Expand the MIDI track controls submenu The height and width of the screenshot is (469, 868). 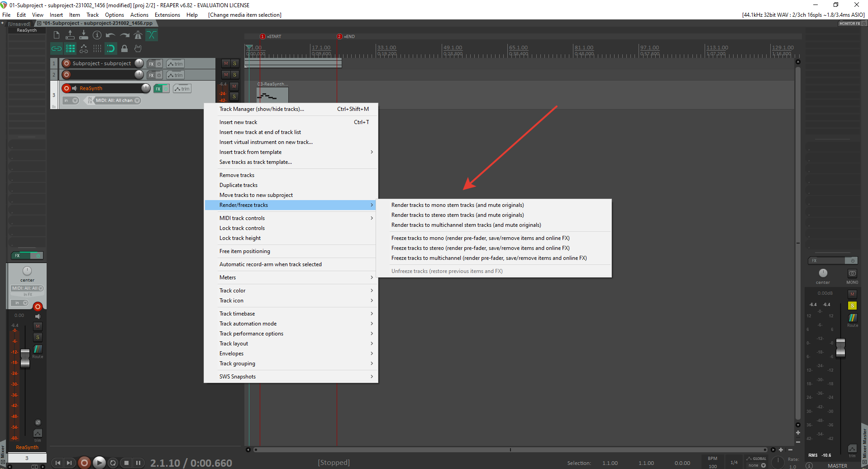[291, 218]
